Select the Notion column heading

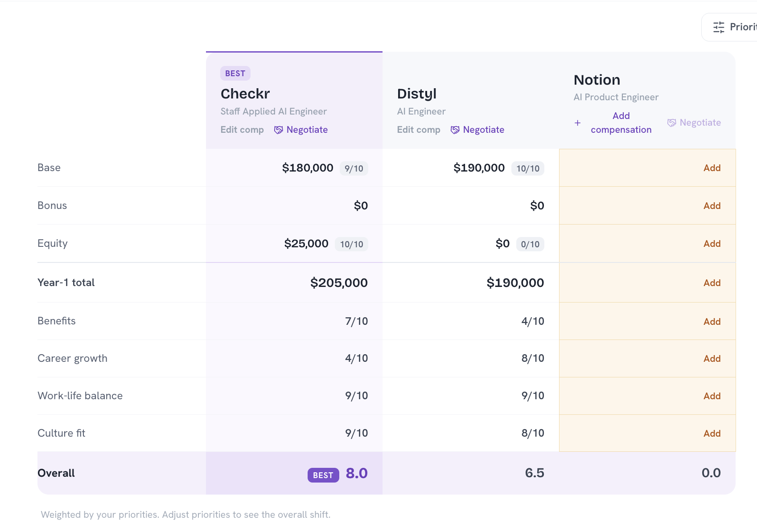[x=597, y=80]
